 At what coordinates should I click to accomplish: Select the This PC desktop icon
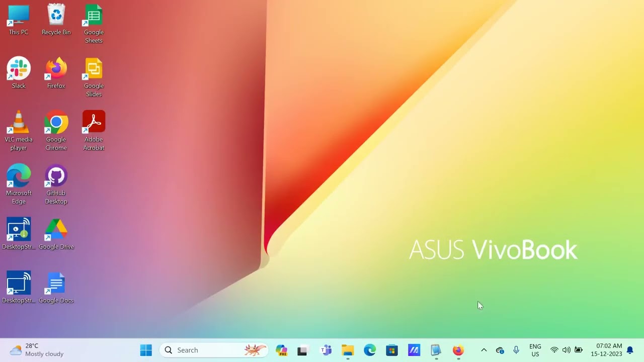click(x=19, y=20)
